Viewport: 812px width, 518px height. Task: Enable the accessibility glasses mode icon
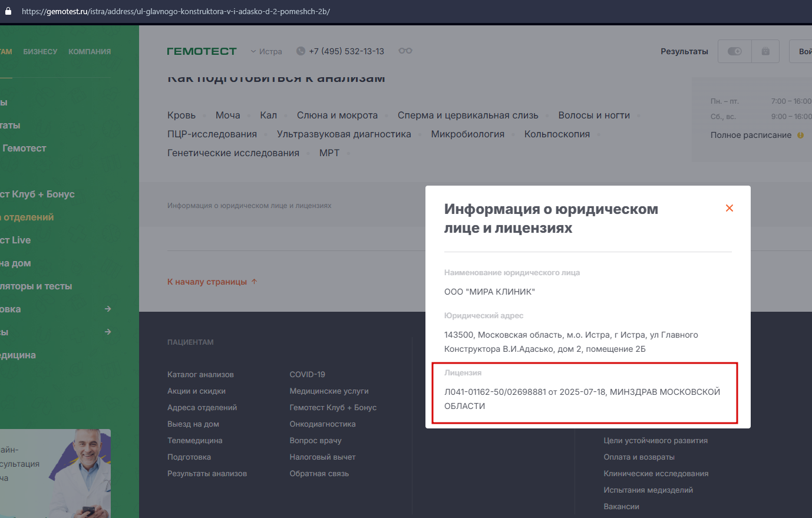(405, 51)
